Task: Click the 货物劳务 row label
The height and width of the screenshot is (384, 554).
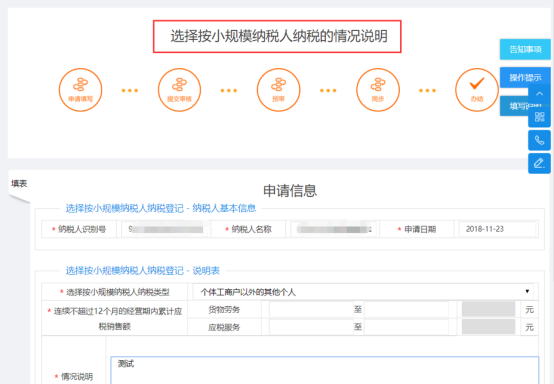Action: tap(224, 310)
